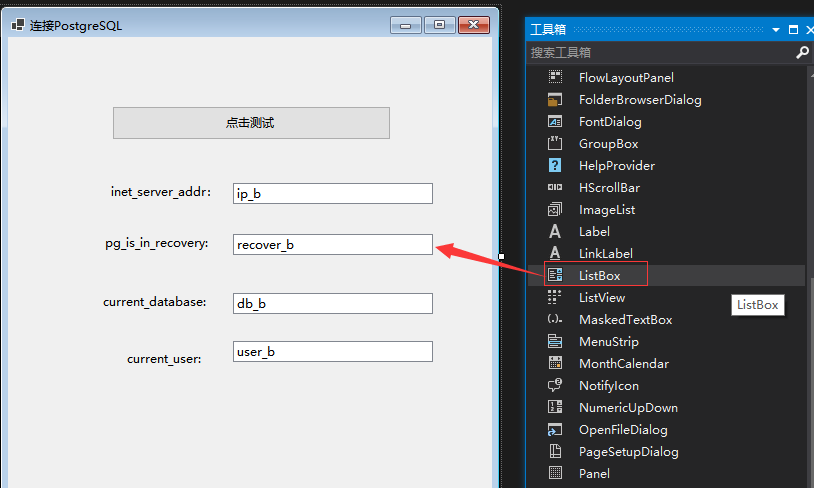Pick the NumericUpDown icon
Screen dimensions: 814x488
(x=555, y=407)
